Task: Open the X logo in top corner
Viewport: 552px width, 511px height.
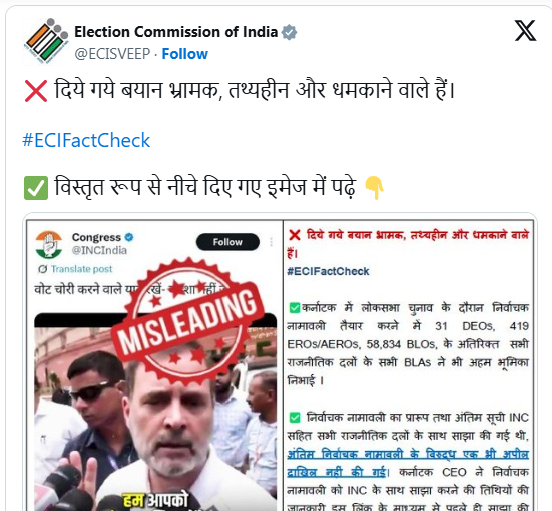Action: tap(525, 31)
